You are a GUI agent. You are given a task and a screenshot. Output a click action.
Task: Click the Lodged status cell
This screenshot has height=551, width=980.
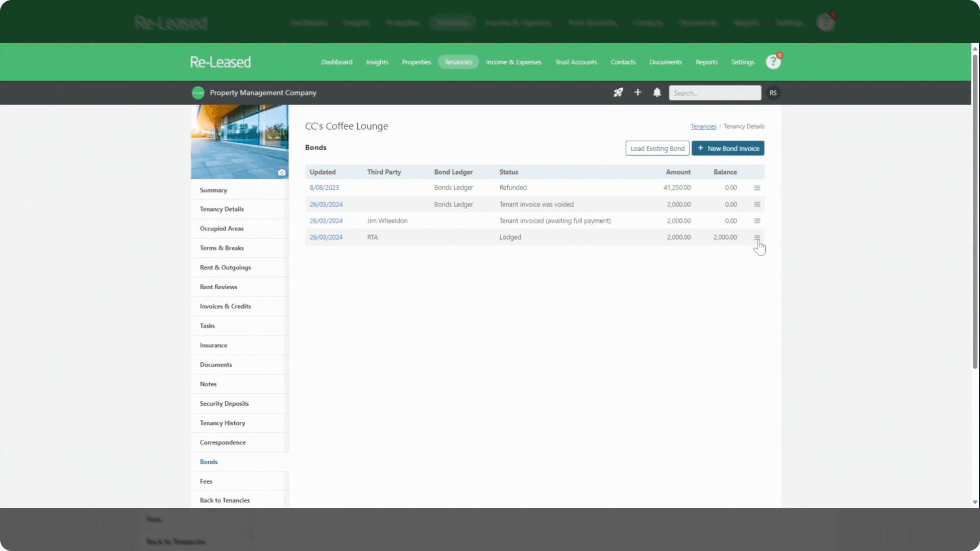510,237
